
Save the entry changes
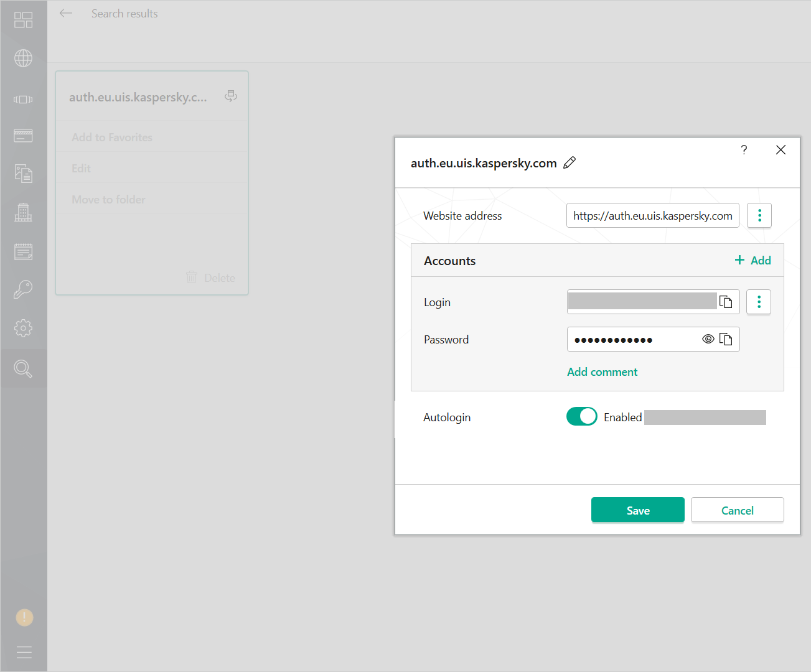(x=638, y=510)
